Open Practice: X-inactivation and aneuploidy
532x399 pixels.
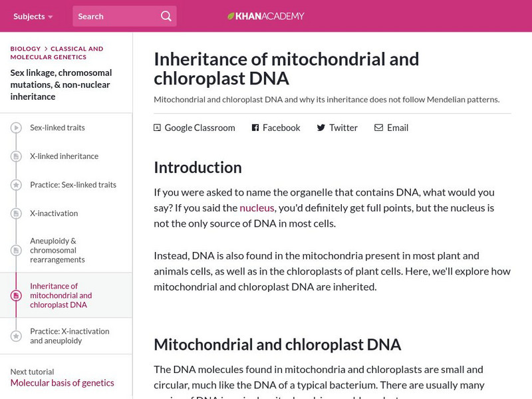point(69,336)
